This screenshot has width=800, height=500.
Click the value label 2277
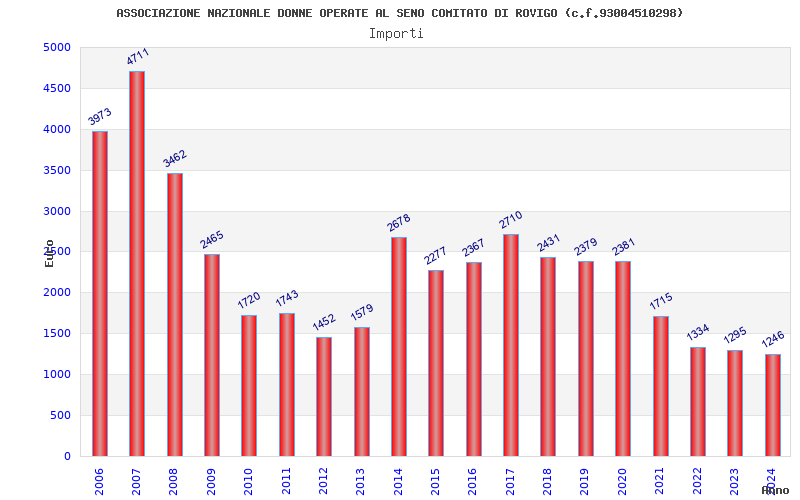pyautogui.click(x=435, y=256)
